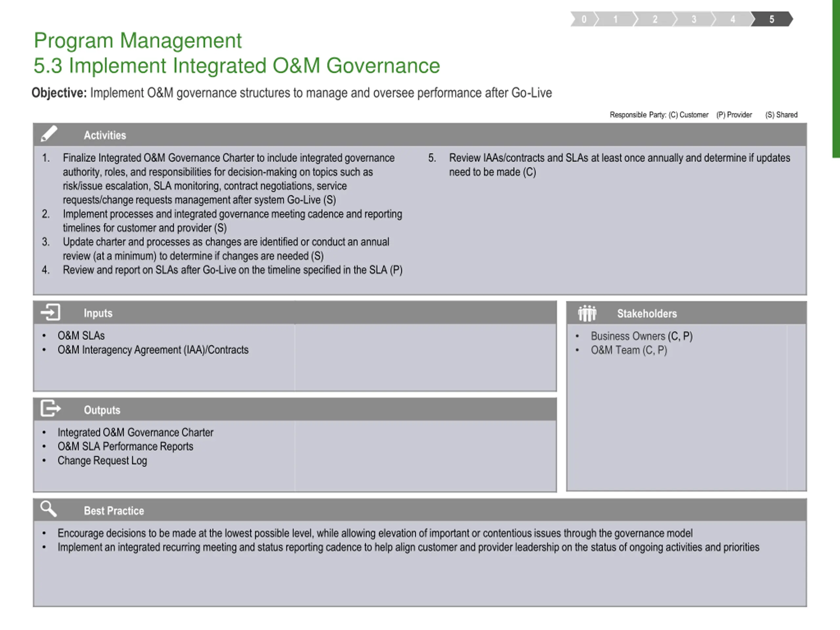Click the Business Owners (C, P) stakeholder
This screenshot has width=840, height=630.
coord(641,336)
